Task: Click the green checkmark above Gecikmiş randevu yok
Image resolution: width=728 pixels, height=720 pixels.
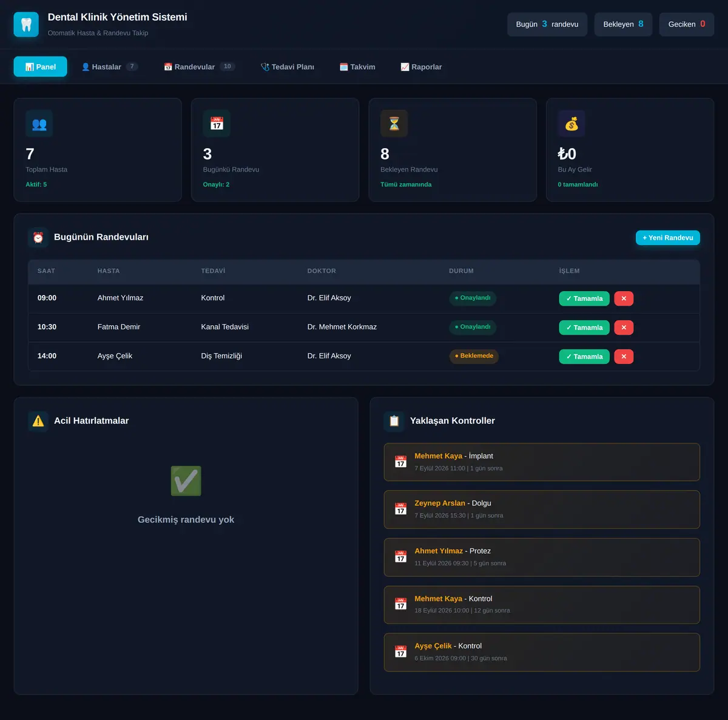Action: (x=186, y=481)
